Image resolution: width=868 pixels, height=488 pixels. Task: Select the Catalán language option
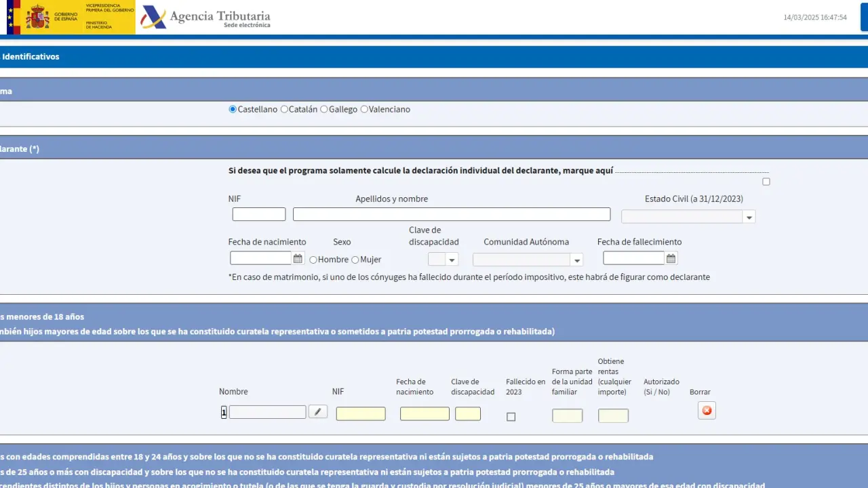[284, 109]
